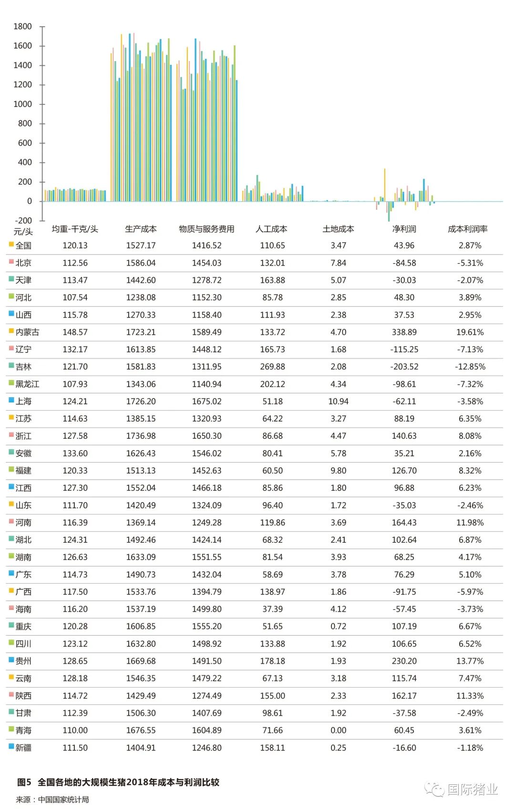Image resolution: width=515 pixels, height=812 pixels.
Task: Click the 北京 legend color marker
Action: (x=11, y=262)
